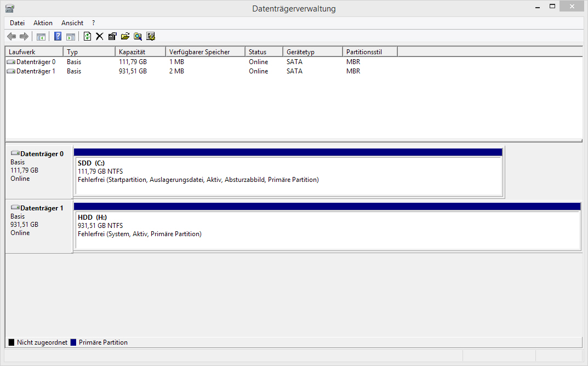Click the Refresh toolbar icon
This screenshot has height=366, width=588.
point(87,36)
